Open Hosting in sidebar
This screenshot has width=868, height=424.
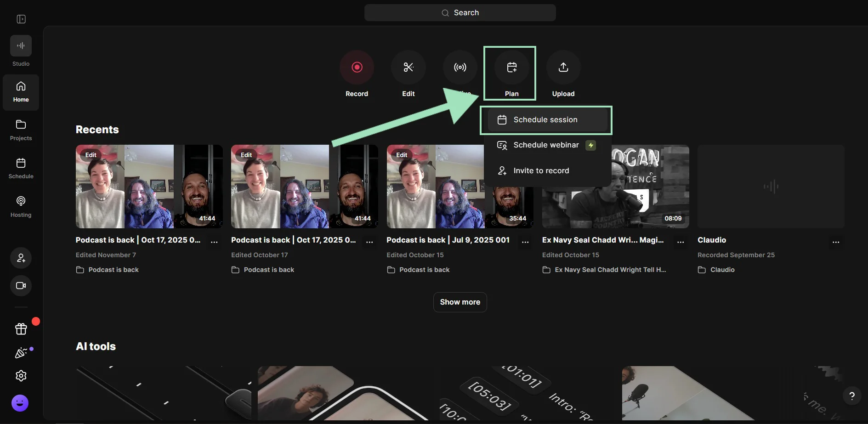pos(21,207)
